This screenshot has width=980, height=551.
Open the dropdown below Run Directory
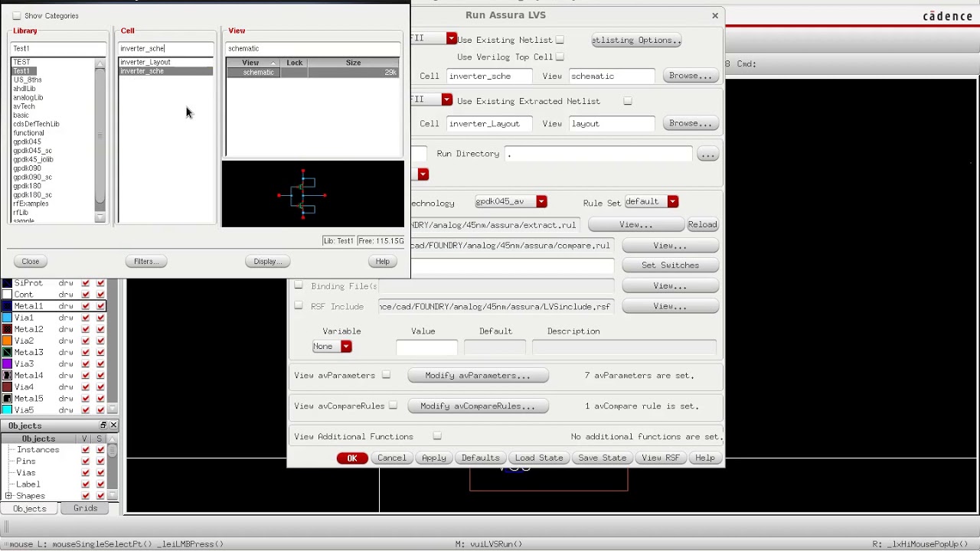[x=423, y=174]
